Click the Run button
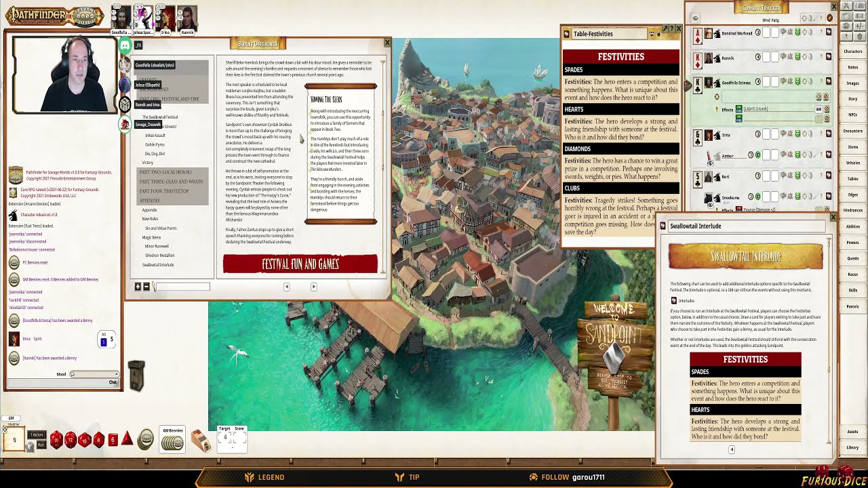Screen dimensions: 868x488 tap(41, 445)
